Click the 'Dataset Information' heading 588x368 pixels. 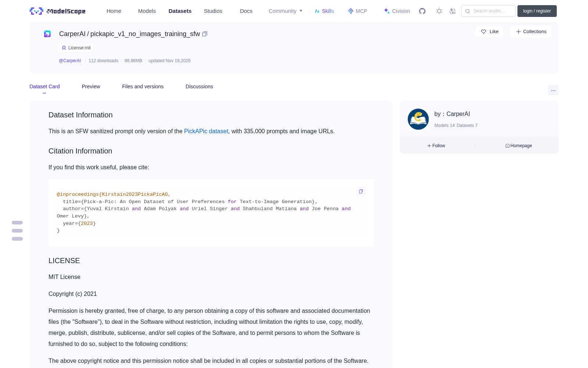[80, 115]
